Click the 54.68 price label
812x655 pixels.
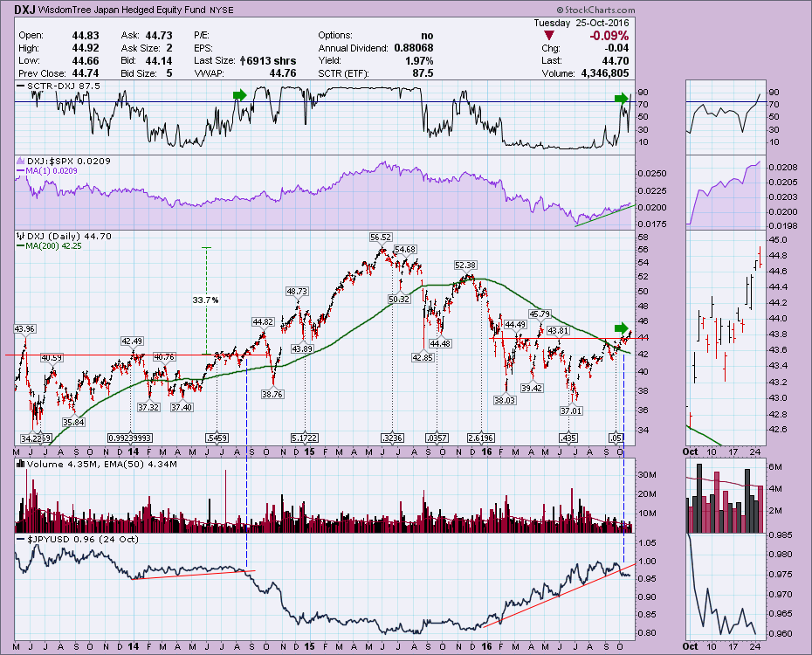(x=405, y=250)
